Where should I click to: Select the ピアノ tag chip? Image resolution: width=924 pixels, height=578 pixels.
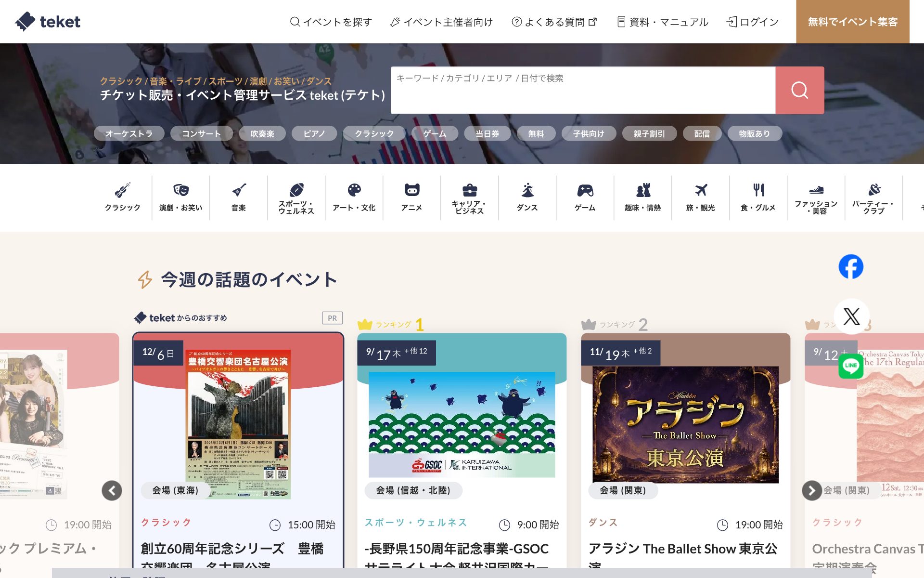[314, 133]
